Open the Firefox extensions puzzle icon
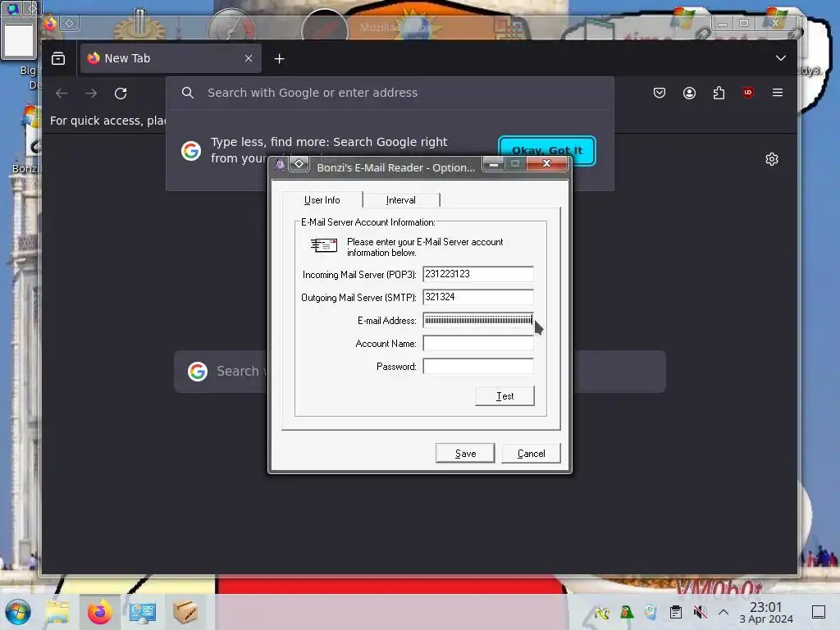Image resolution: width=840 pixels, height=630 pixels. 719,93
